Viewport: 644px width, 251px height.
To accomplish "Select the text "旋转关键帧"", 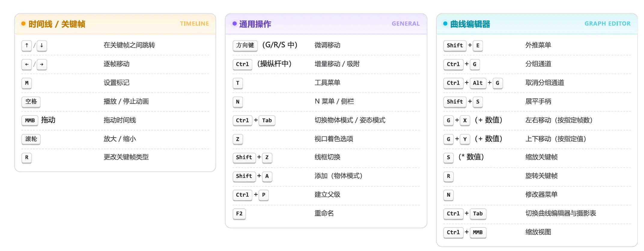I will pos(542,176).
